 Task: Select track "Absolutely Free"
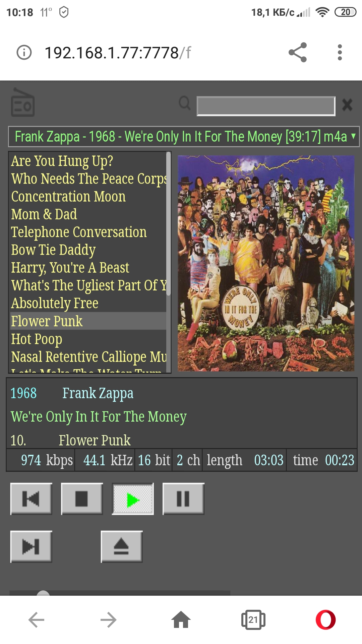point(88,303)
